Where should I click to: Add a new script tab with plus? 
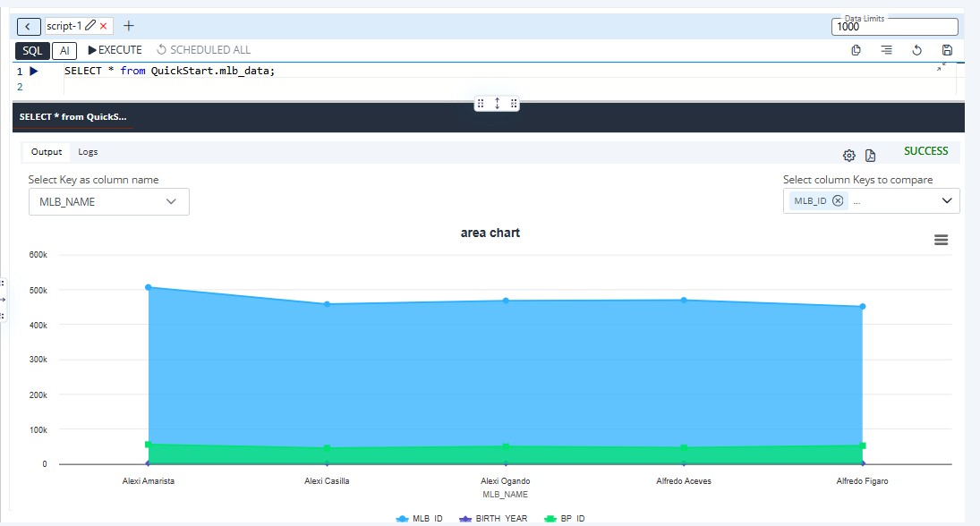tap(129, 26)
